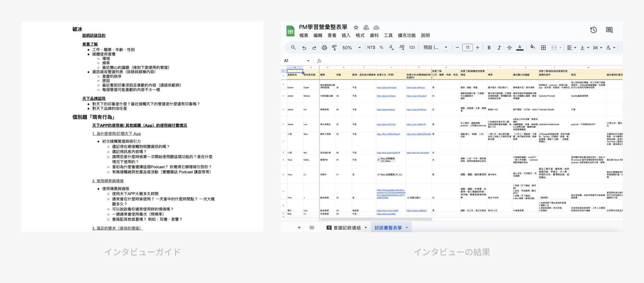Open the 擴充功能 menu
The image size is (644, 283).
click(x=407, y=36)
